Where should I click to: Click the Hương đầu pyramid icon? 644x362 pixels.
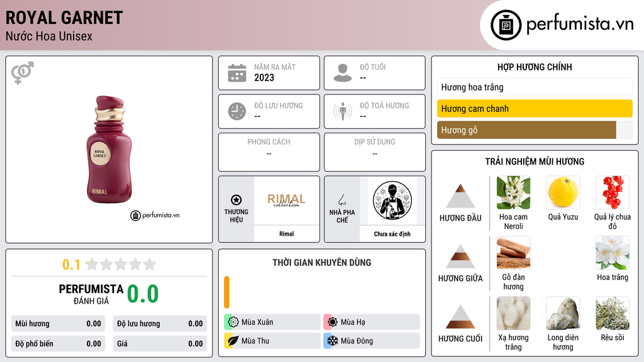[460, 196]
